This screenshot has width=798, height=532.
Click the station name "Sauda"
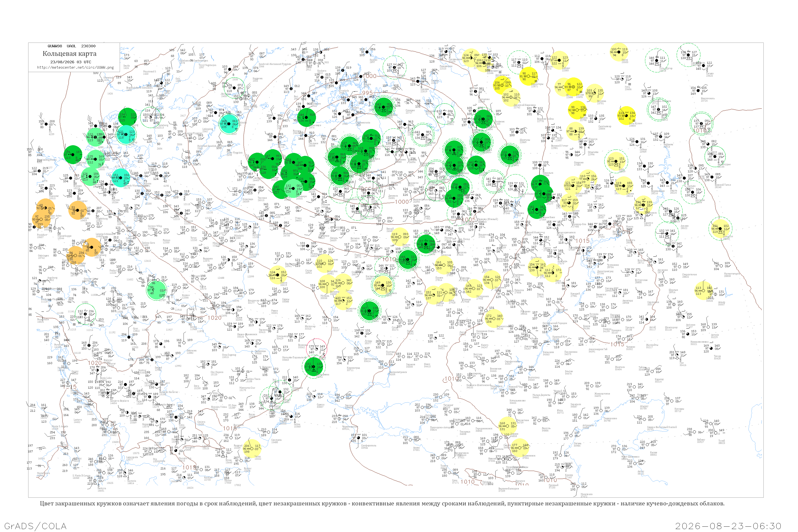tap(126, 66)
